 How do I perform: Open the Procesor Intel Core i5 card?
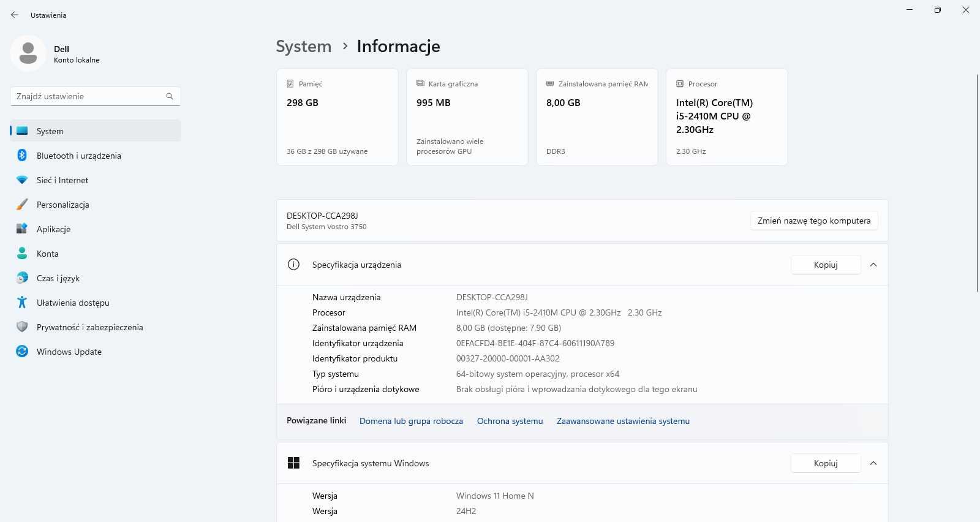coord(727,117)
